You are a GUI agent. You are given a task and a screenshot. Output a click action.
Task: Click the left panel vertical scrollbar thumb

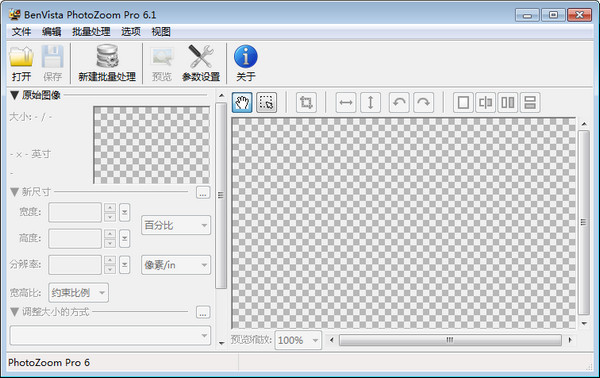[x=221, y=195]
